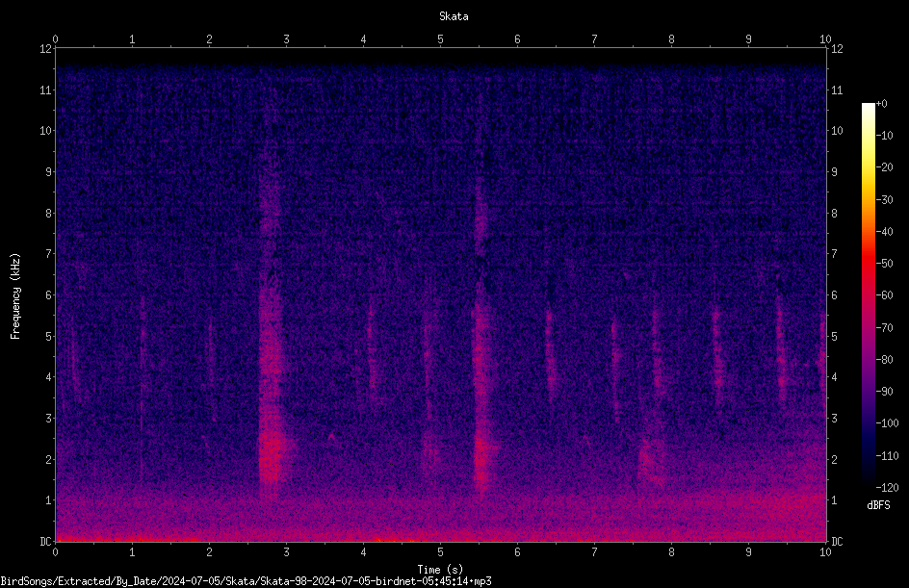Click the "-80" value on the color scale
The height and width of the screenshot is (588, 909).
coord(885,360)
